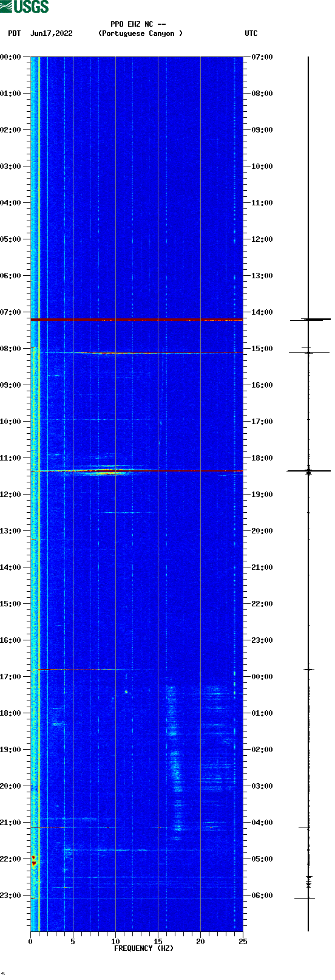The width and height of the screenshot is (335, 980).
Task: Click the 17:00 PDT time label
Action: (x=11, y=677)
